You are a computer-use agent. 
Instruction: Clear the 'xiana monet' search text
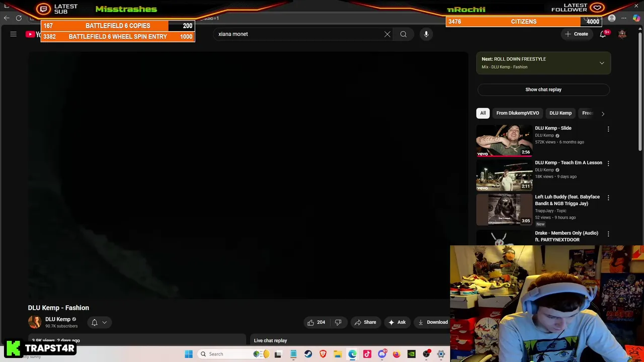[x=387, y=34]
